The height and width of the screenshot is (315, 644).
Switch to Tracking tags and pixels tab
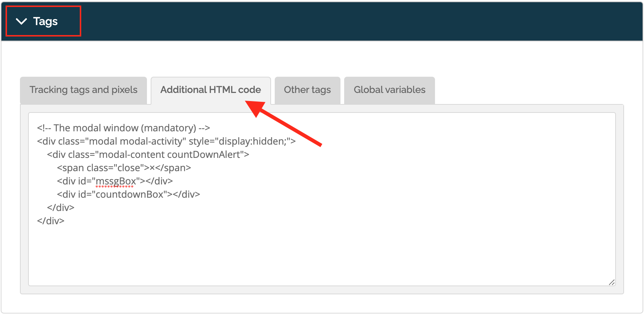83,90
